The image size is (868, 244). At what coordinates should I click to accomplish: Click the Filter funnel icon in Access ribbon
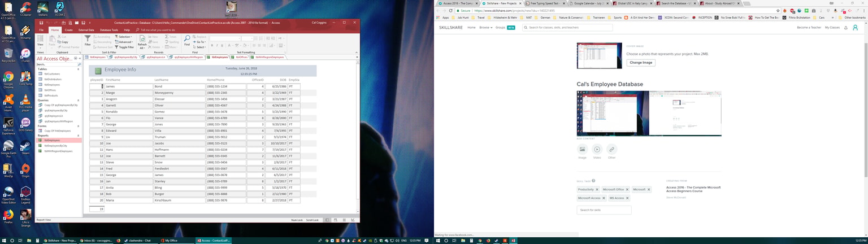click(88, 41)
